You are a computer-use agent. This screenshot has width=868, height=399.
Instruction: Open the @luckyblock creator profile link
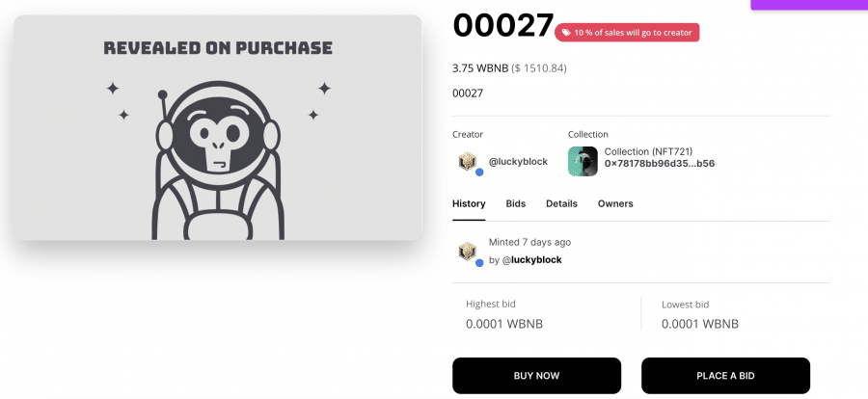pyautogui.click(x=518, y=161)
